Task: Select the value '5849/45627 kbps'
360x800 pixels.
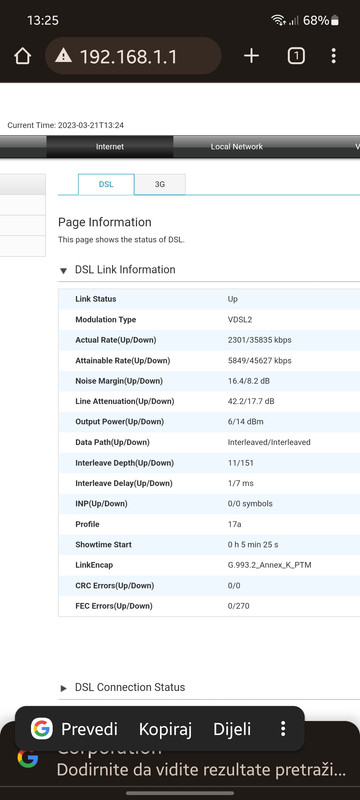Action: [x=260, y=360]
